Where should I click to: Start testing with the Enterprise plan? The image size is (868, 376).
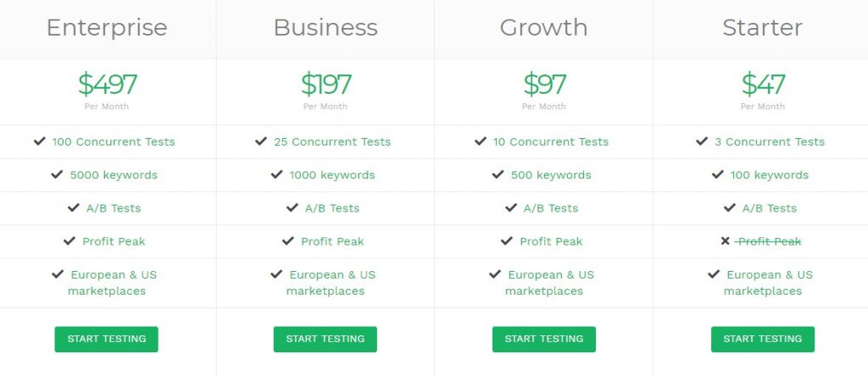point(106,339)
